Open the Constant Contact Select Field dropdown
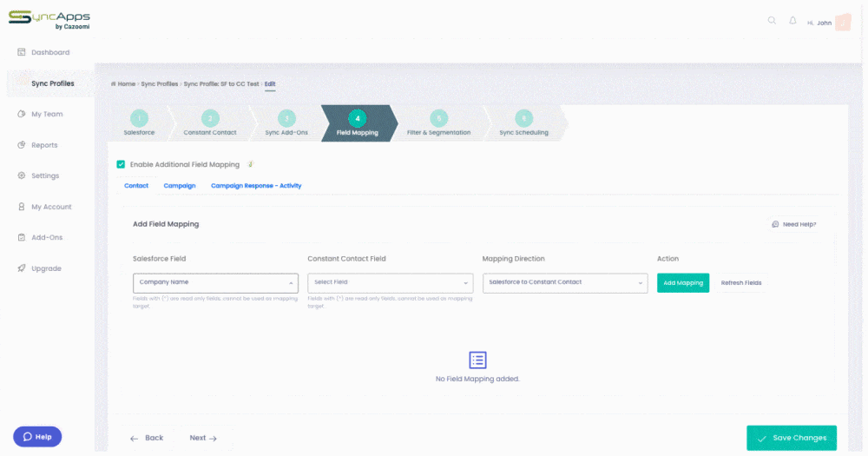Screen dimensions: 868x456 [x=391, y=282]
